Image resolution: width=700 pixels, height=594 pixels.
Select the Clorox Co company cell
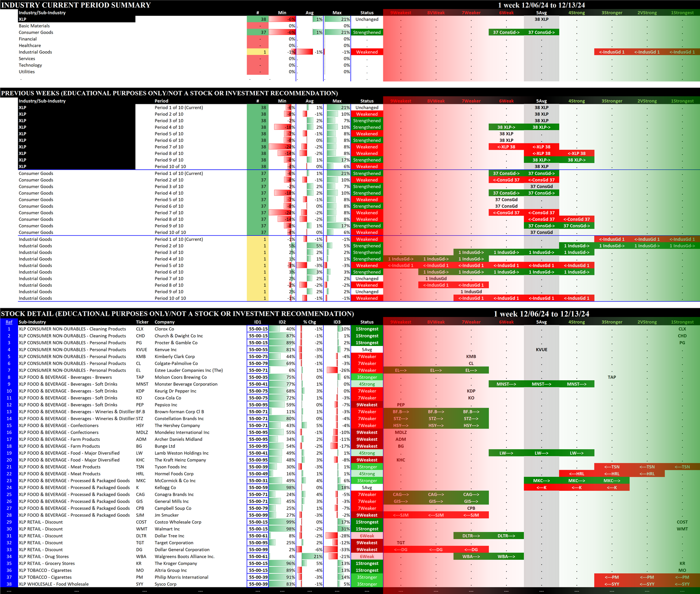tap(164, 329)
